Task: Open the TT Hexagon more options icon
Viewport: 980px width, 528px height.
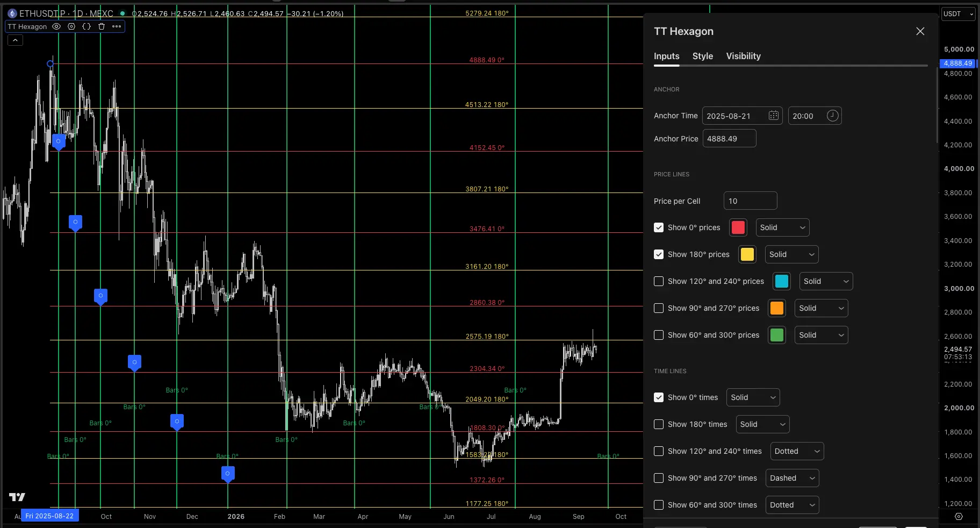Action: 117,26
